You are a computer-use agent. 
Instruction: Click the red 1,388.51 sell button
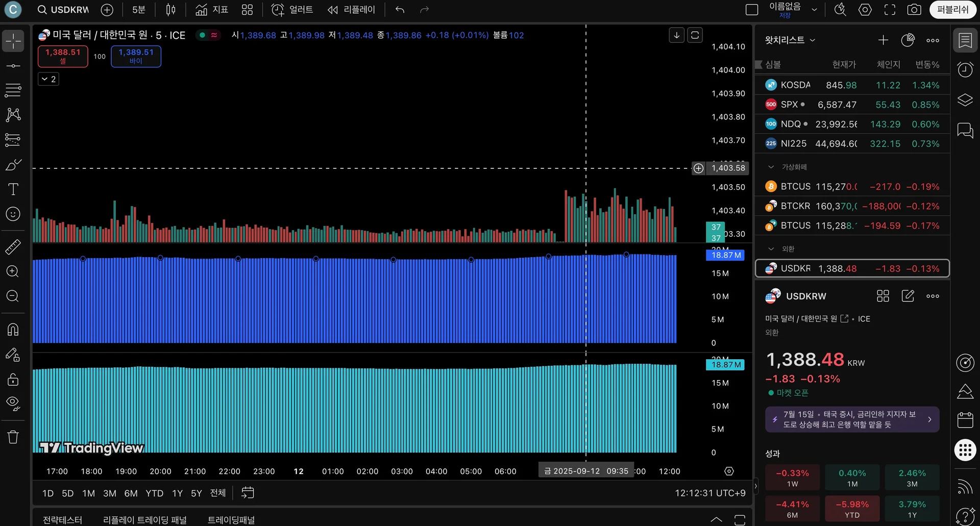63,56
